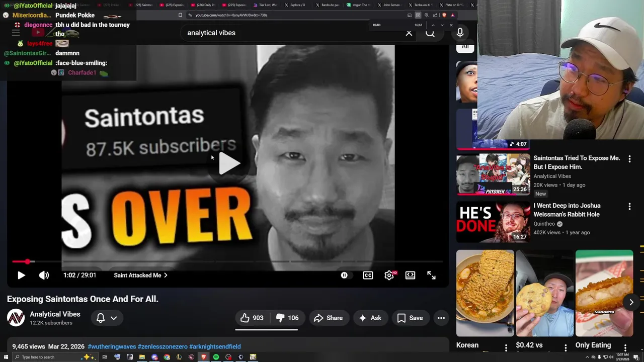Open 'I Went Deep into Joshua Weissman's' thumbnail
Screen dimensions: 644x362
click(x=493, y=222)
